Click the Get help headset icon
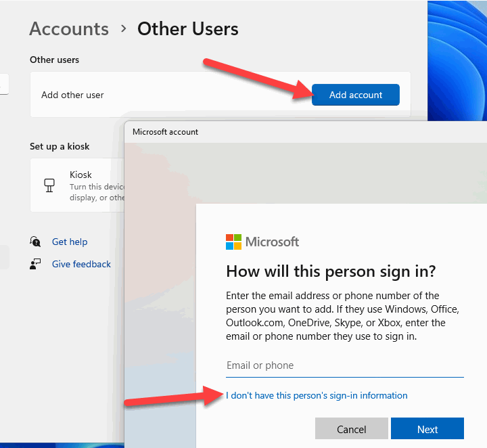The image size is (487, 448). coord(35,242)
